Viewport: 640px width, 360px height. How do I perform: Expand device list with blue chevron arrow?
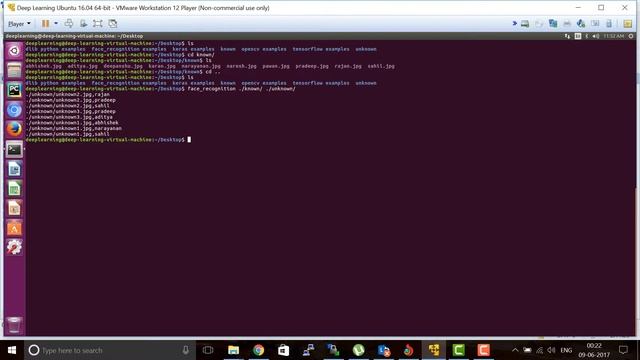coord(514,24)
